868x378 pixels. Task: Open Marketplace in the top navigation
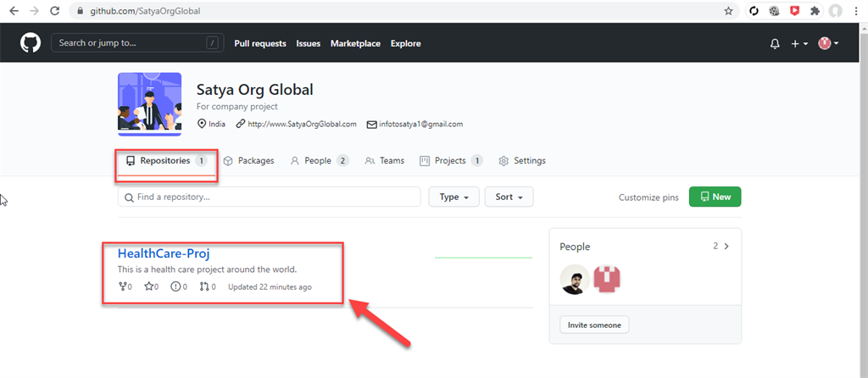(x=355, y=44)
